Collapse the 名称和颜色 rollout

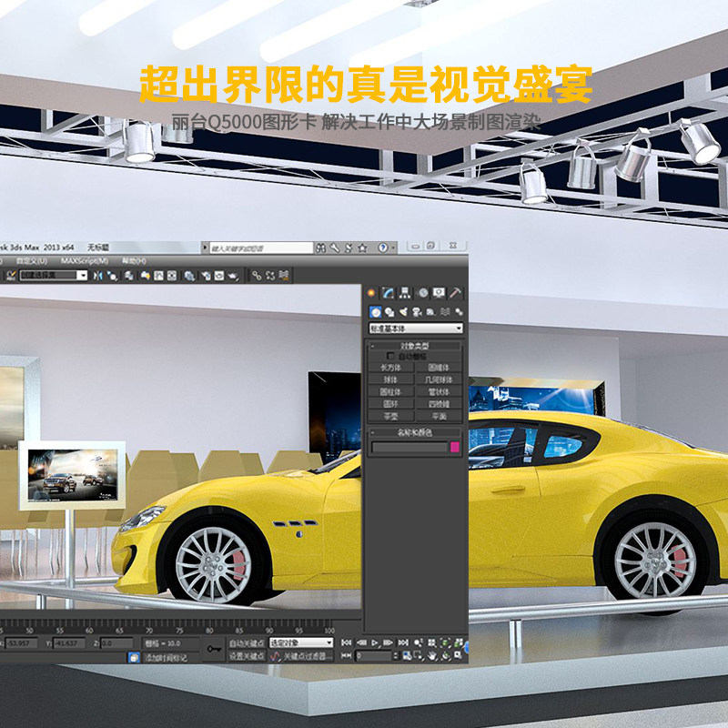(x=415, y=432)
